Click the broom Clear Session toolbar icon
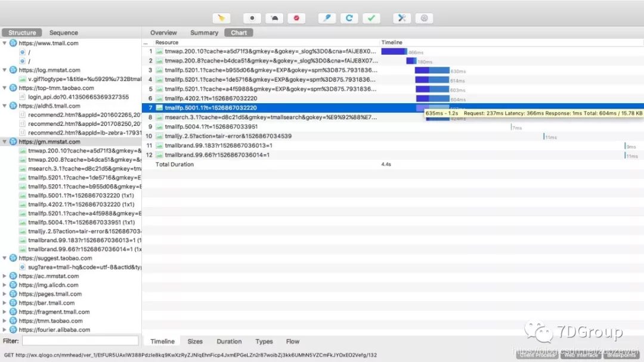This screenshot has height=362, width=644. click(x=221, y=18)
